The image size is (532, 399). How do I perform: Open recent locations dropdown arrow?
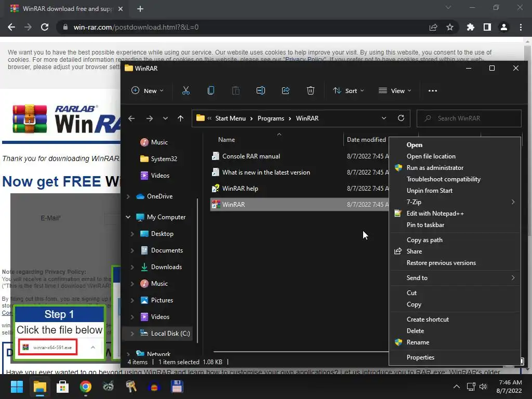[x=165, y=118]
